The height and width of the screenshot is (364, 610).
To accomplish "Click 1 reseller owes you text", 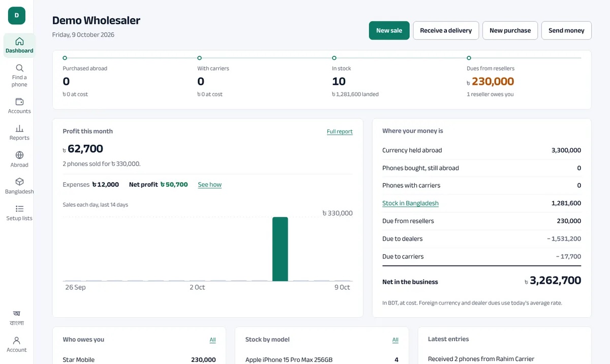I will coord(490,94).
